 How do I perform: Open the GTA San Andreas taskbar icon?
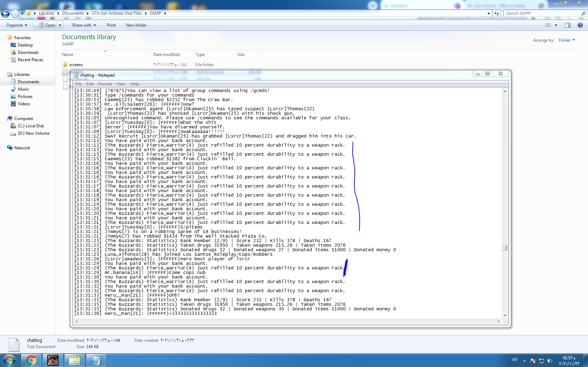[53, 360]
